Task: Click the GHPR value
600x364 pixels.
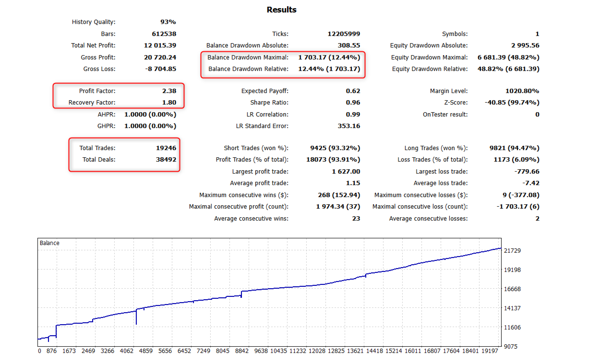Action: (150, 126)
